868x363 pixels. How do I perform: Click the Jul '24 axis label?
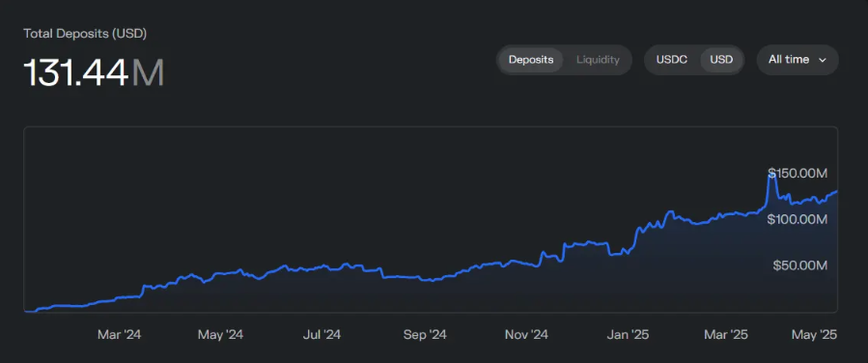point(322,335)
